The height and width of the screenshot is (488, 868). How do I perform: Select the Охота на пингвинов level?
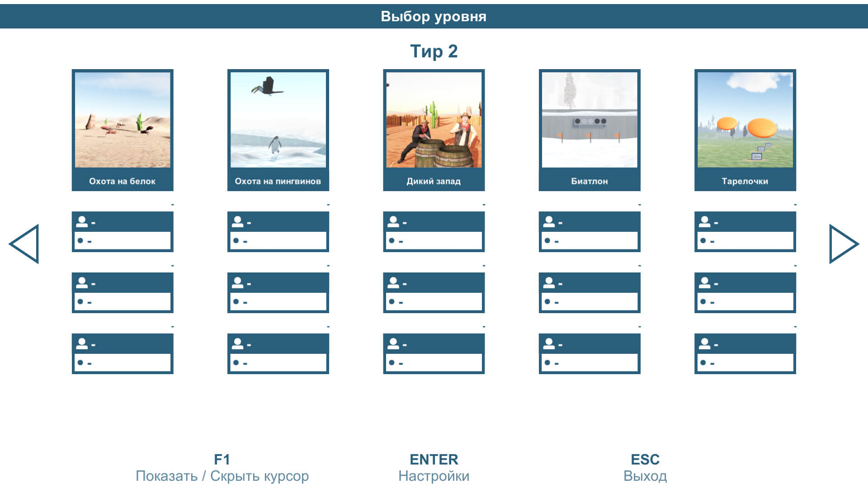coord(277,129)
